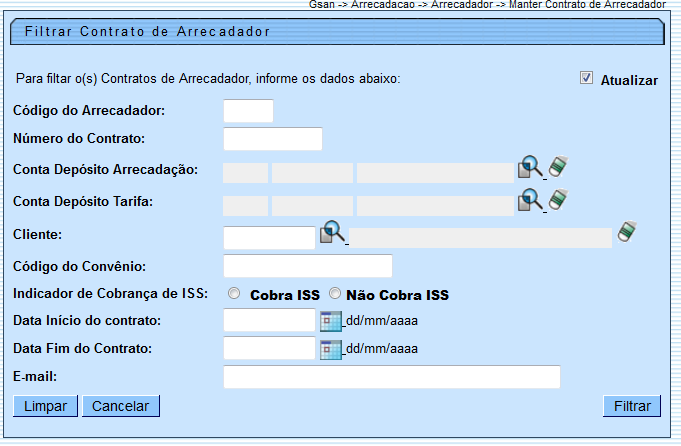The image size is (681, 446).
Task: Click the first Conta Depósito Tarifa box
Action: coord(245,206)
